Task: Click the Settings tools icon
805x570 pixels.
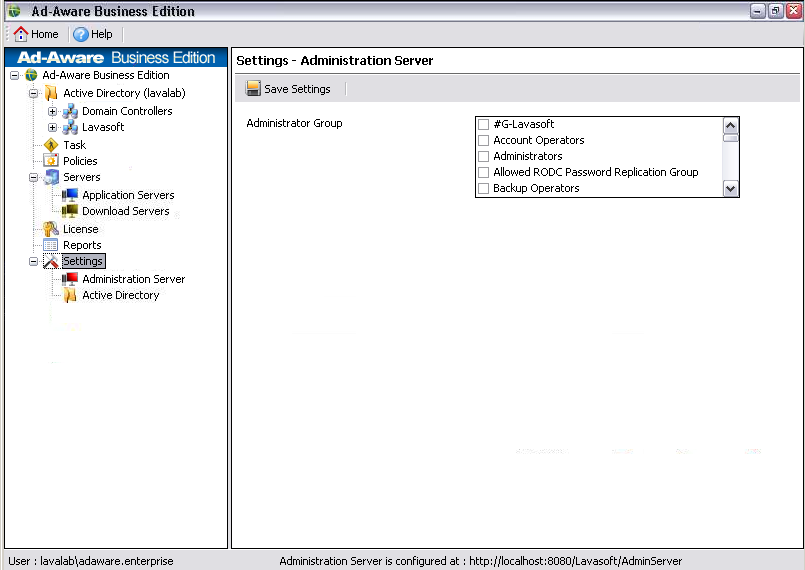Action: pos(51,261)
